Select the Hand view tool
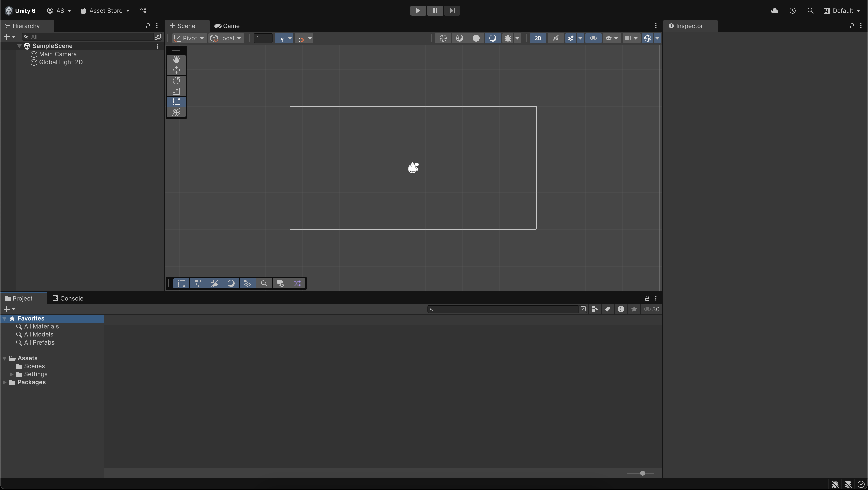This screenshot has height=490, width=868. point(176,59)
